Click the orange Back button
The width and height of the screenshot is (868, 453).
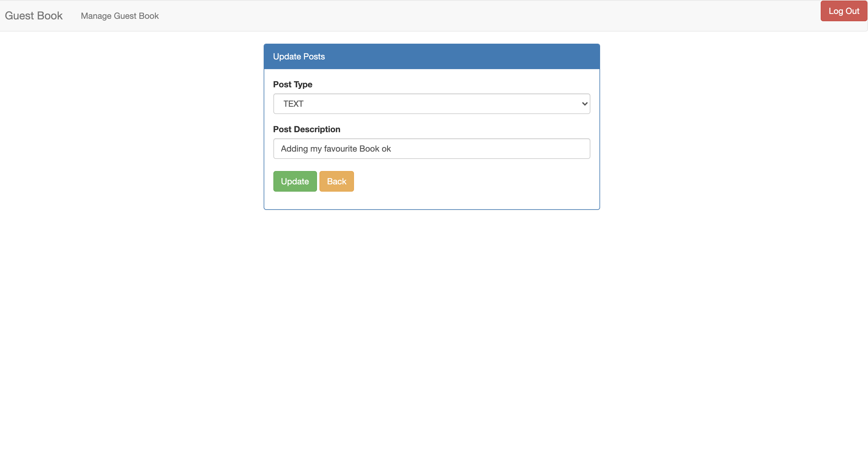(336, 181)
